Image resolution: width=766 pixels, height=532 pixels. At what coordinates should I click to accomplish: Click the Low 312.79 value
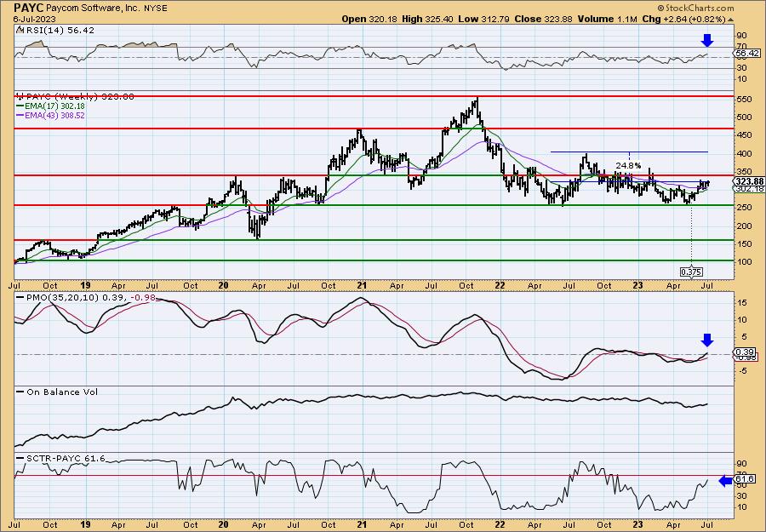(x=483, y=19)
